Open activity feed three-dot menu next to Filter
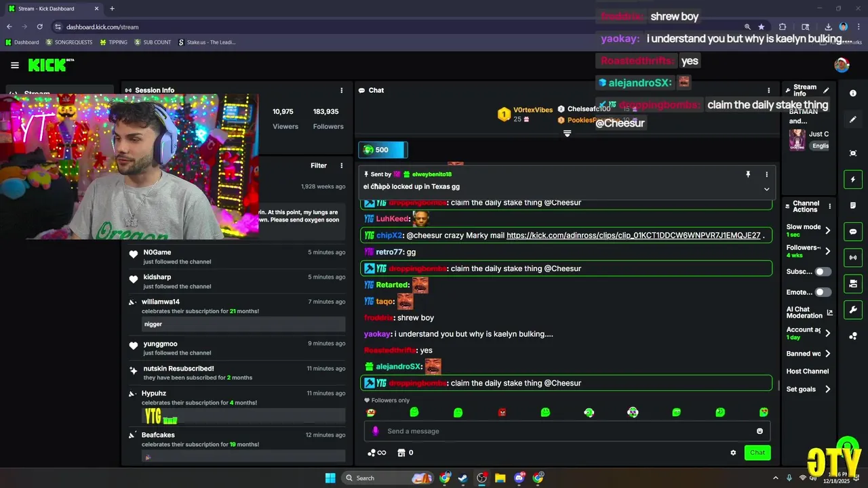 click(341, 165)
